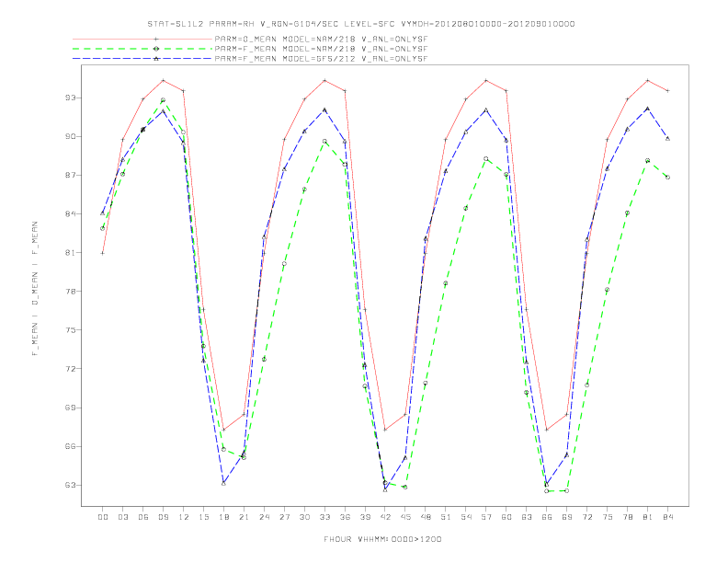Click the vertical axis title F_MEAN | O_MEAN
The image size is (728, 563).
pyautogui.click(x=35, y=289)
